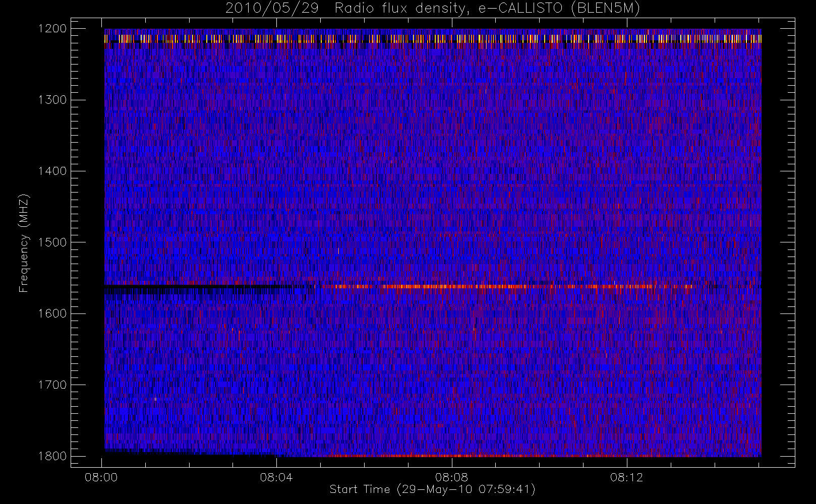Click the 1300 frequency tick label
816x504 pixels.
52,100
